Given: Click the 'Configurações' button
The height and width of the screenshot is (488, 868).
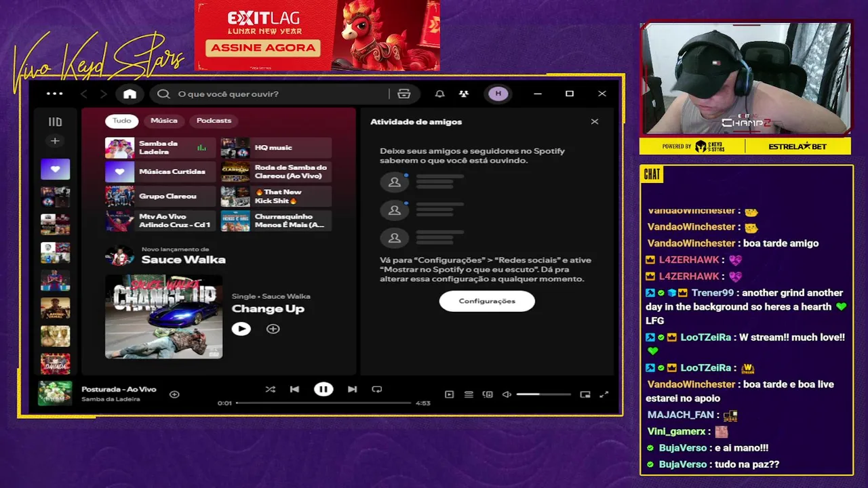Looking at the screenshot, I should point(487,301).
